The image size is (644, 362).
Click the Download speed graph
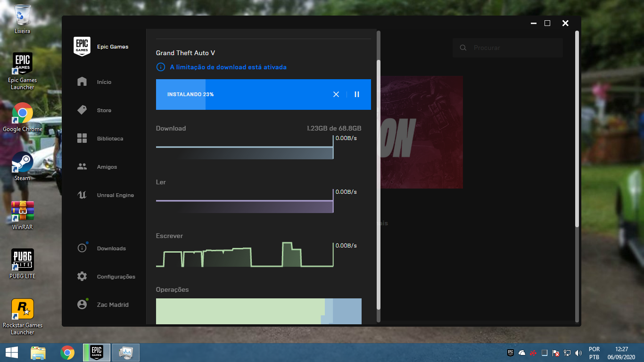click(245, 147)
